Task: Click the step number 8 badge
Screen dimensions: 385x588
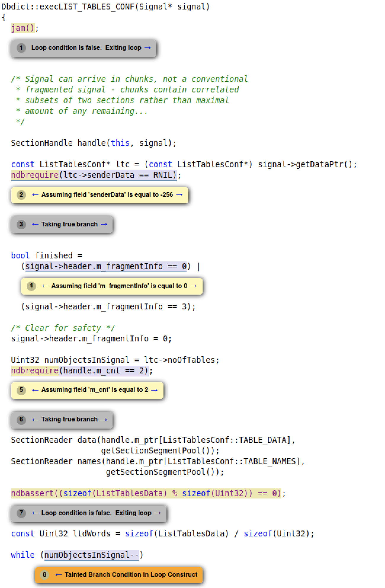Action: [x=44, y=575]
